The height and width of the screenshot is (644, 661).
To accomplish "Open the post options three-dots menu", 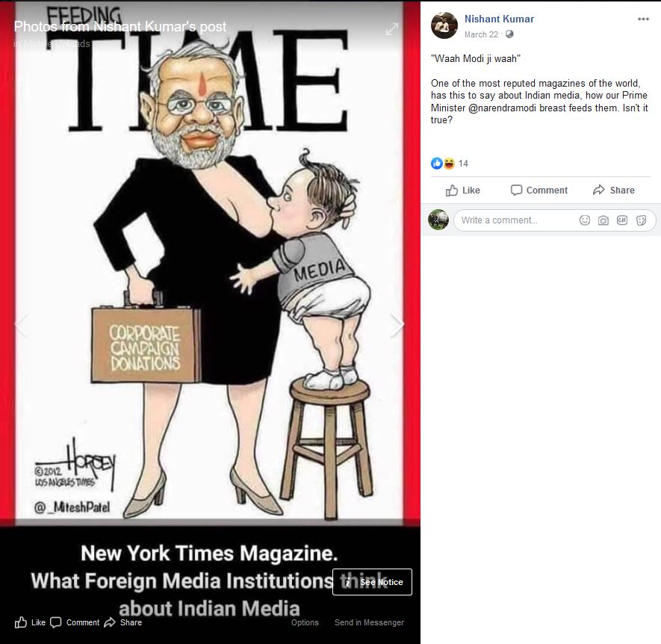I will click(x=643, y=19).
